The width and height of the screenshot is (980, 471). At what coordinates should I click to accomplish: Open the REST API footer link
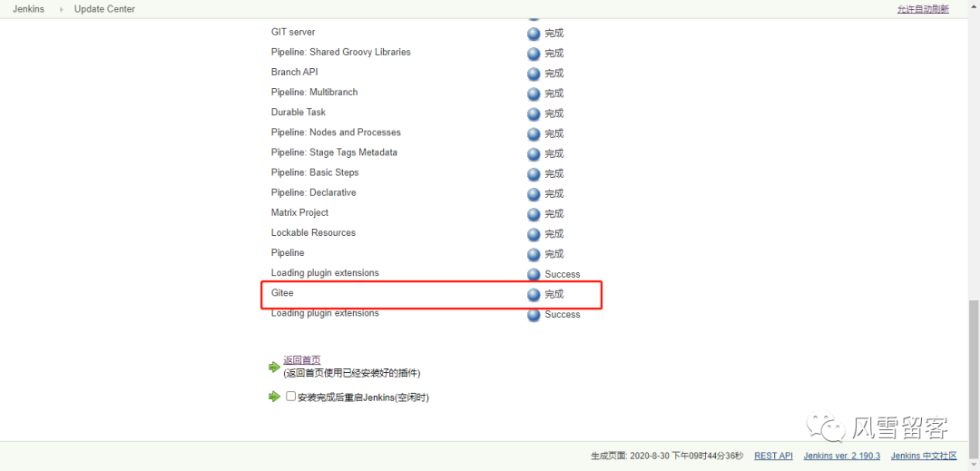tap(773, 456)
